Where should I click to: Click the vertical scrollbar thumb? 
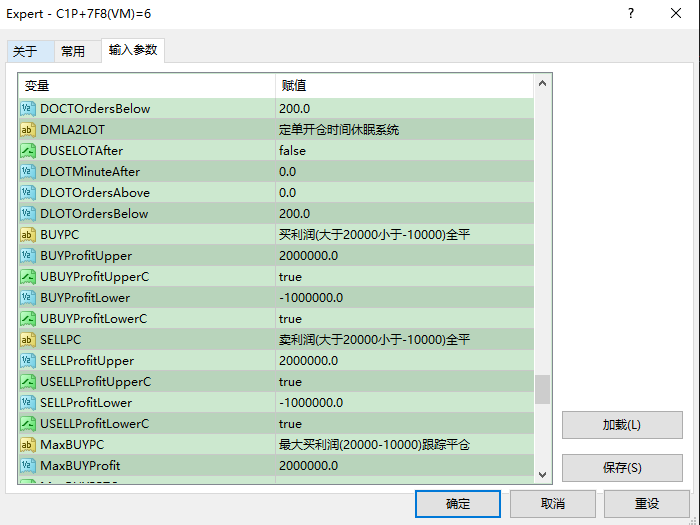tap(542, 389)
